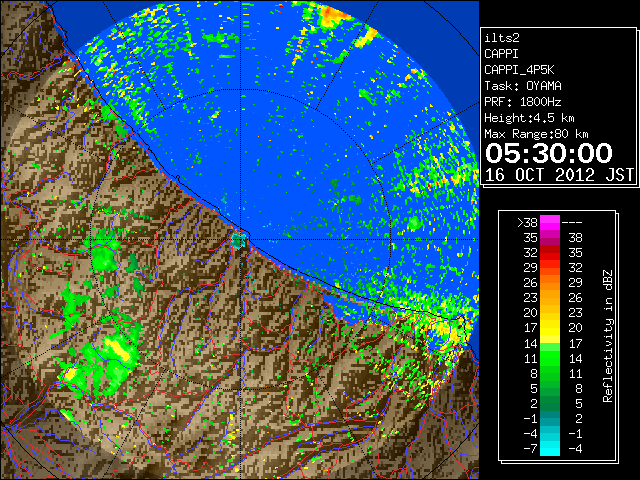Screen dimensions: 640x480
Task: Click the 'CAPPI_4P5K' product name
Action: (x=519, y=70)
